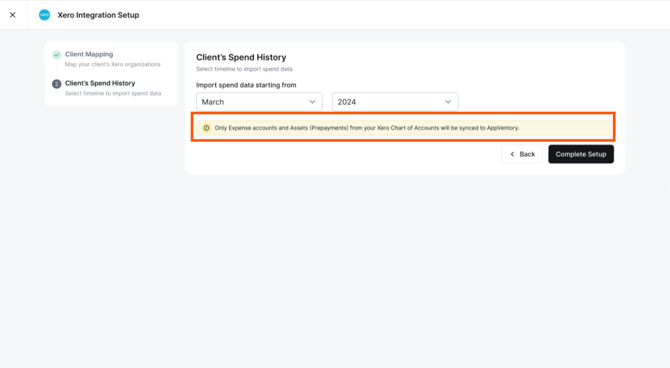
Task: Click the 'Only Expense accounts and Assets' notice text
Action: (x=367, y=128)
